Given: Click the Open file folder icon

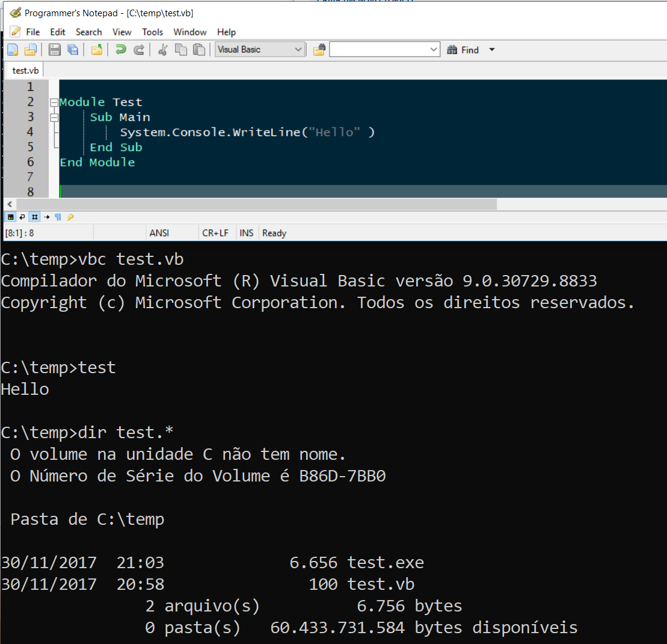Looking at the screenshot, I should tap(31, 50).
